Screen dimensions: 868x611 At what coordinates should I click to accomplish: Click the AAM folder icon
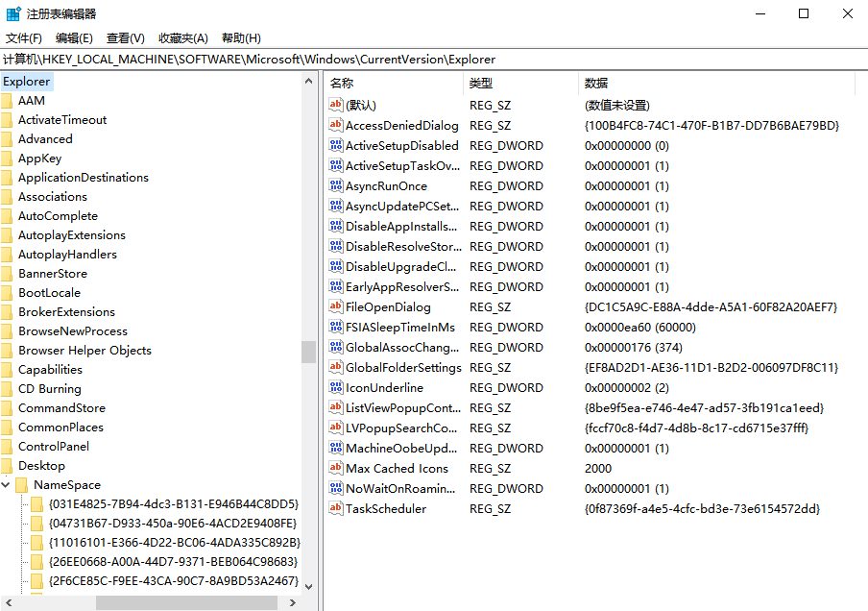pos(7,101)
